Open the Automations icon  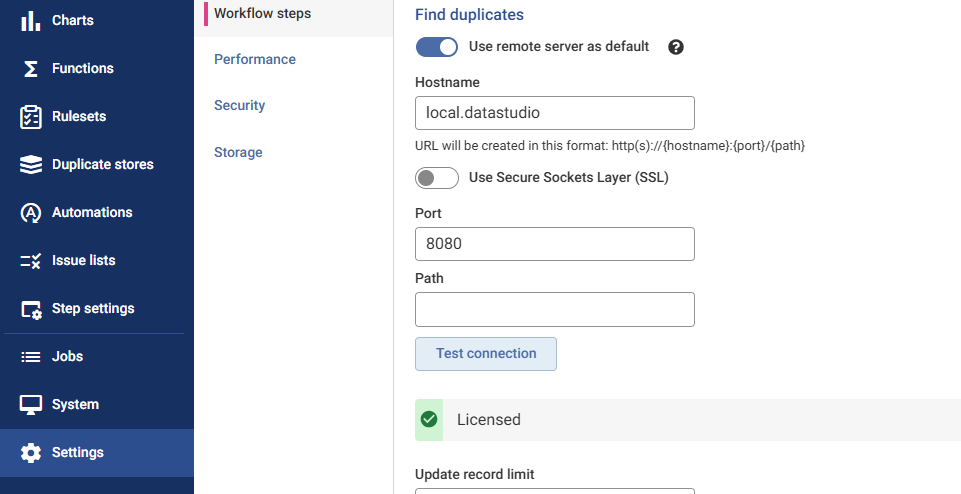coord(31,212)
